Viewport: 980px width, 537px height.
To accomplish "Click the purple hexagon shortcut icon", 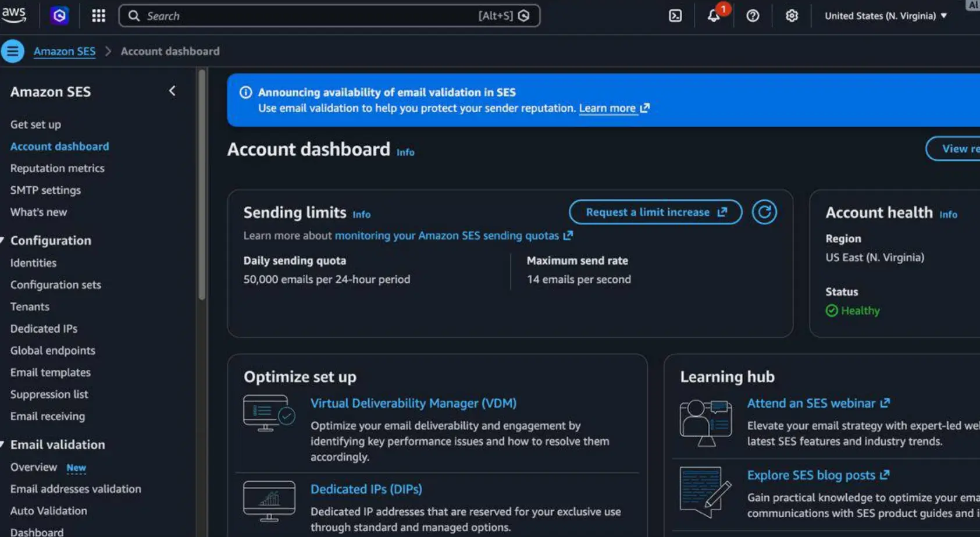I will click(59, 16).
